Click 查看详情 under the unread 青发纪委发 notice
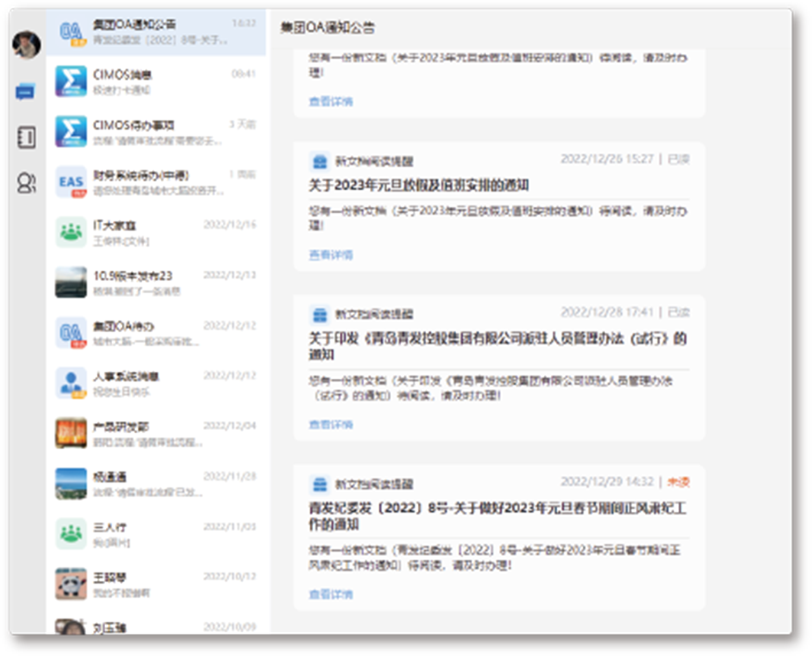The width and height of the screenshot is (812, 656). point(330,595)
